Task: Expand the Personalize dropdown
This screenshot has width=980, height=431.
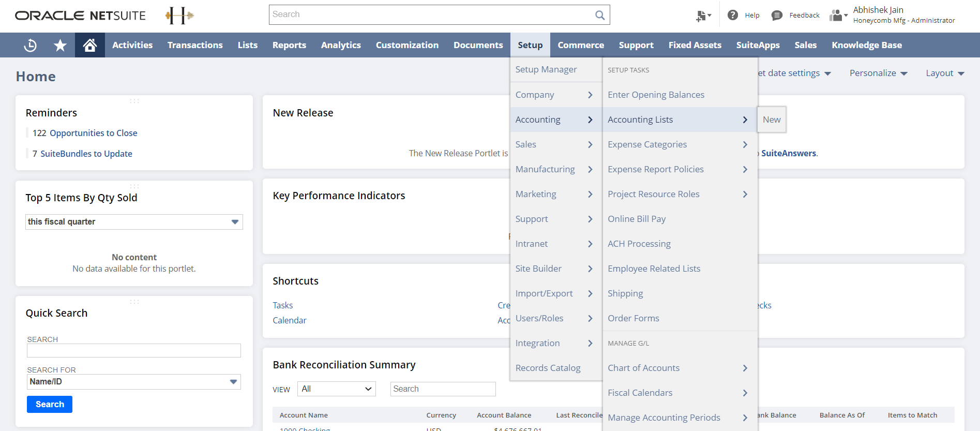Action: coord(878,73)
